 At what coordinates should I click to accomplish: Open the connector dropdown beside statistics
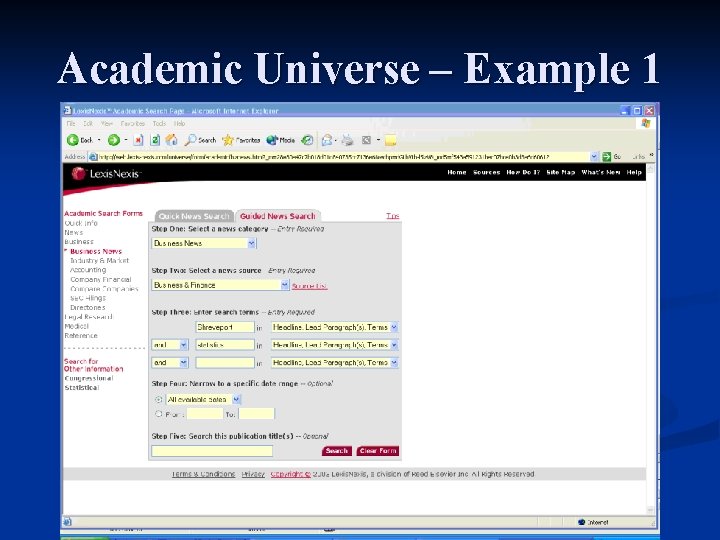[184, 345]
